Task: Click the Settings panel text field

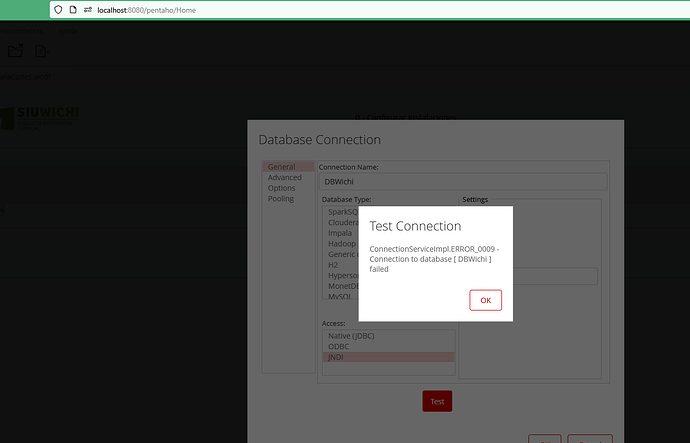Action: pyautogui.click(x=555, y=276)
